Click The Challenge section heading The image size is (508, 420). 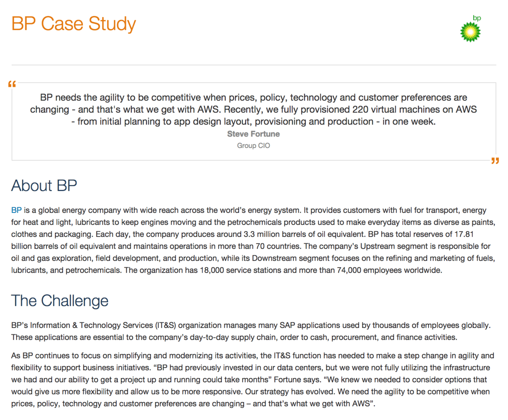60,301
